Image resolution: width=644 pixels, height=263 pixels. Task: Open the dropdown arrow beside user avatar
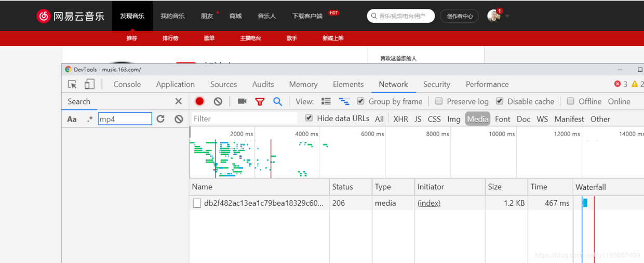(x=507, y=16)
